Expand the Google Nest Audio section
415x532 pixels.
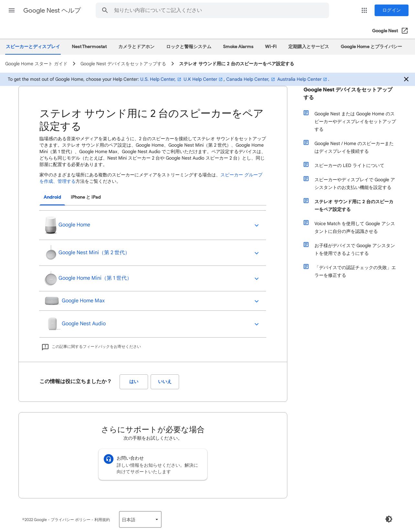153,324
